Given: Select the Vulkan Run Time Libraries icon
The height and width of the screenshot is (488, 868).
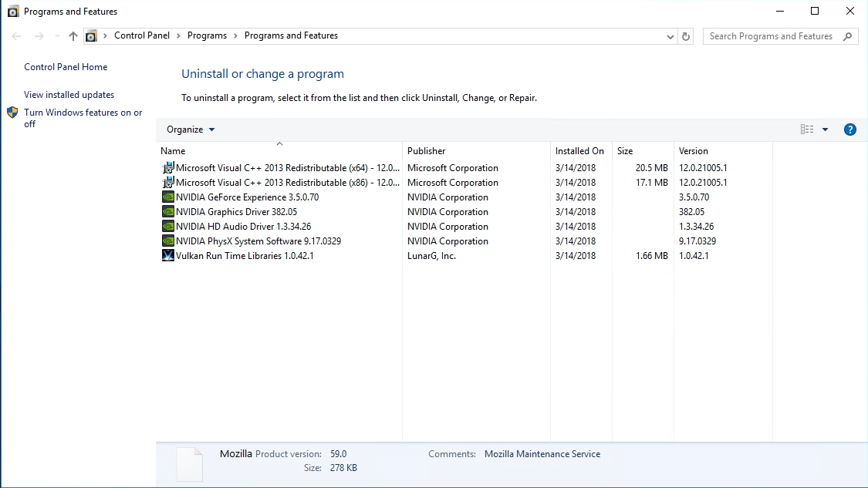Looking at the screenshot, I should pyautogui.click(x=167, y=256).
